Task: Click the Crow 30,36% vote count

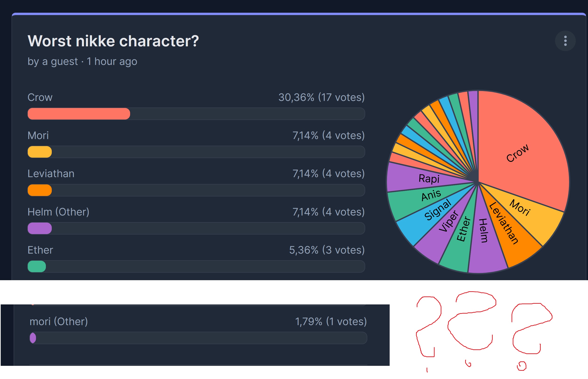Action: click(x=321, y=97)
